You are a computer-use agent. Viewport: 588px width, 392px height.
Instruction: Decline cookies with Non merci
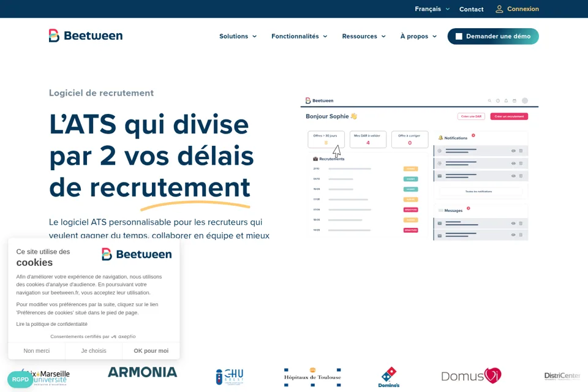click(x=36, y=351)
